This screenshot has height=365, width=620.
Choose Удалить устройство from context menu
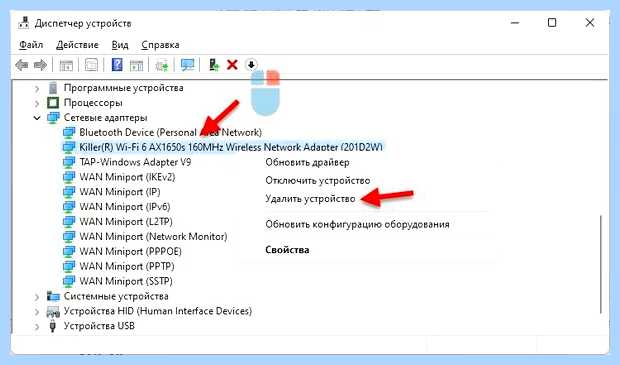click(310, 199)
